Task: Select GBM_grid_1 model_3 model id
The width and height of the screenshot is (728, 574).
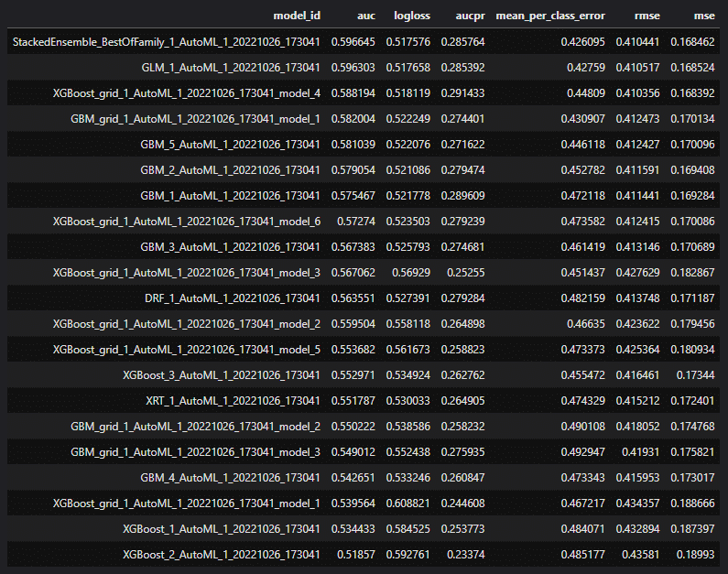Action: tap(195, 452)
